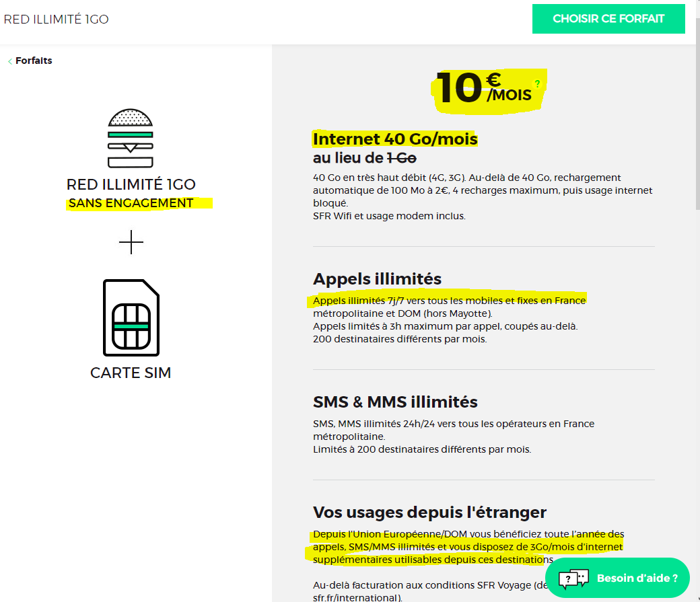Go back via the Forfaits link
The image size is (700, 602).
click(x=34, y=61)
